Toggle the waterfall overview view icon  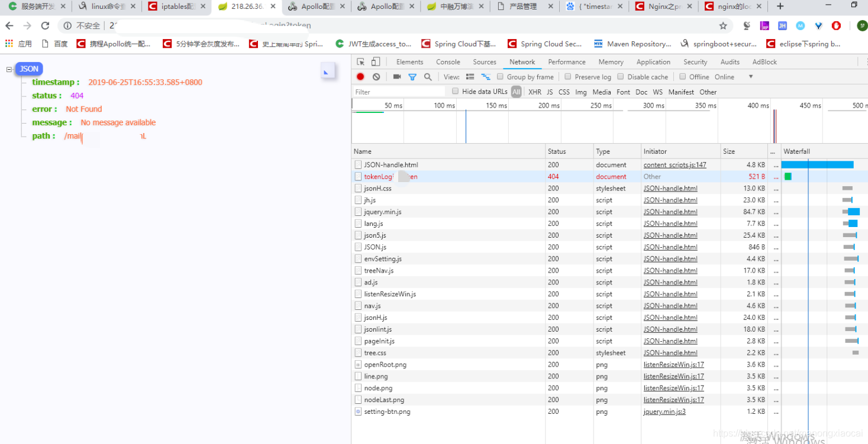[x=486, y=77]
